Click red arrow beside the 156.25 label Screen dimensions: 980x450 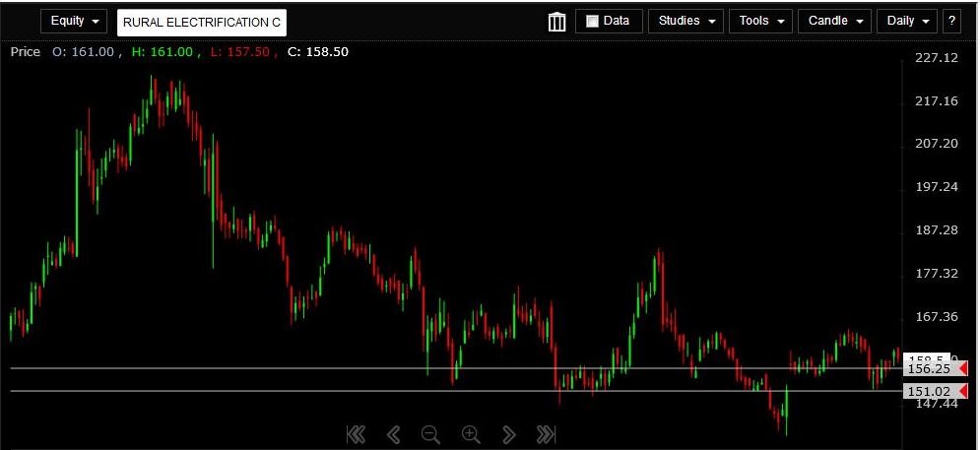pyautogui.click(x=962, y=369)
